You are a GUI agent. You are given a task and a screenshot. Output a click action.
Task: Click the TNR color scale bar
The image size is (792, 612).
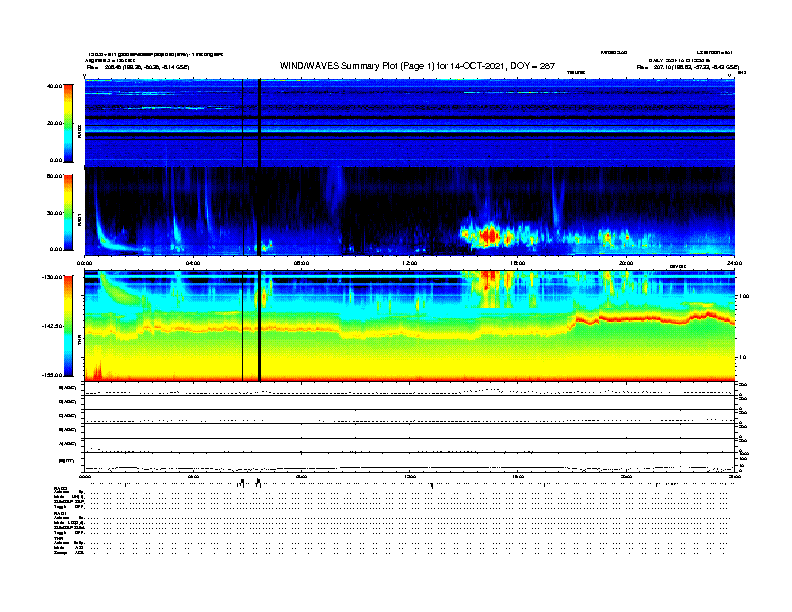(x=68, y=326)
